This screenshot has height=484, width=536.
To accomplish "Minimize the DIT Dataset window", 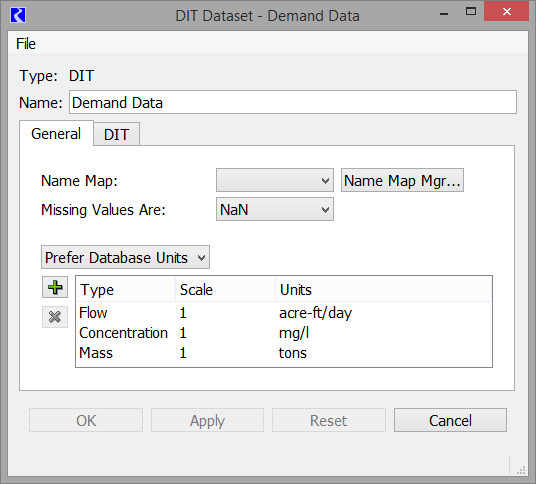I will tap(444, 14).
